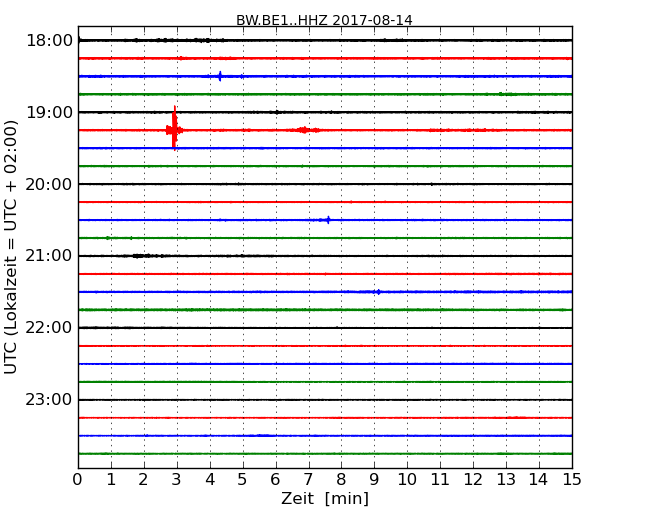Click the blue blip near minute 9 after 21:00
The image size is (650, 520).
(x=378, y=292)
